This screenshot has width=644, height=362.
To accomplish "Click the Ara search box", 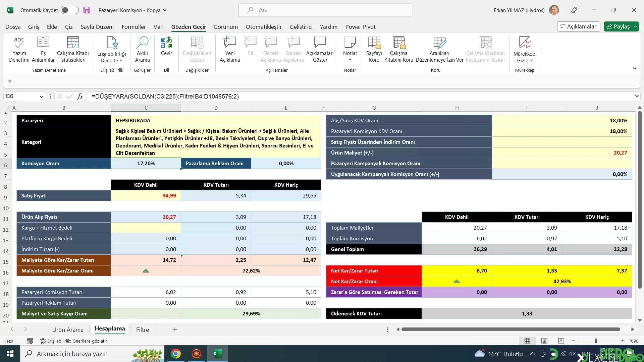I will tap(325, 10).
